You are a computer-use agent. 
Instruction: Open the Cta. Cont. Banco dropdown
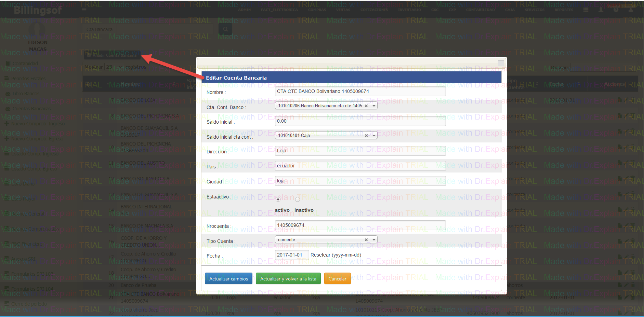click(374, 106)
